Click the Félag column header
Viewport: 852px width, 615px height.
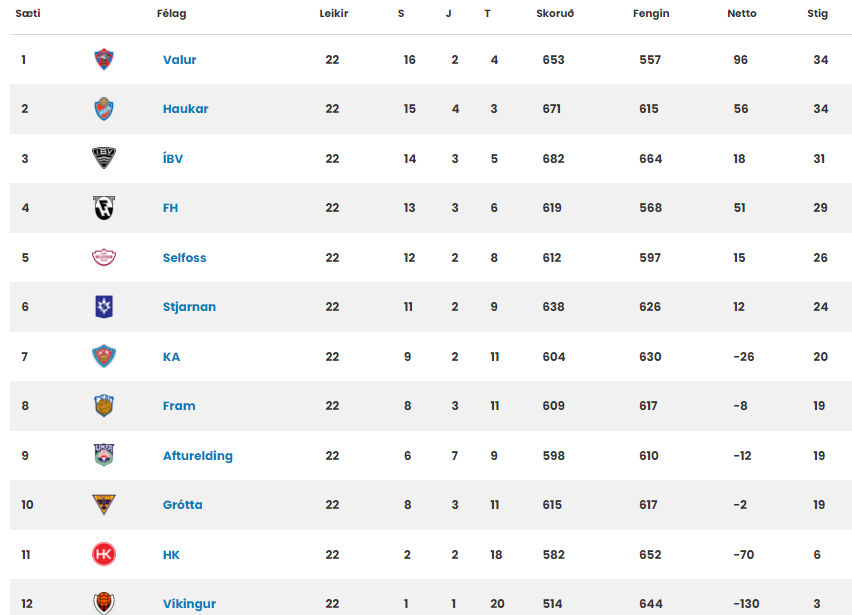tap(172, 14)
